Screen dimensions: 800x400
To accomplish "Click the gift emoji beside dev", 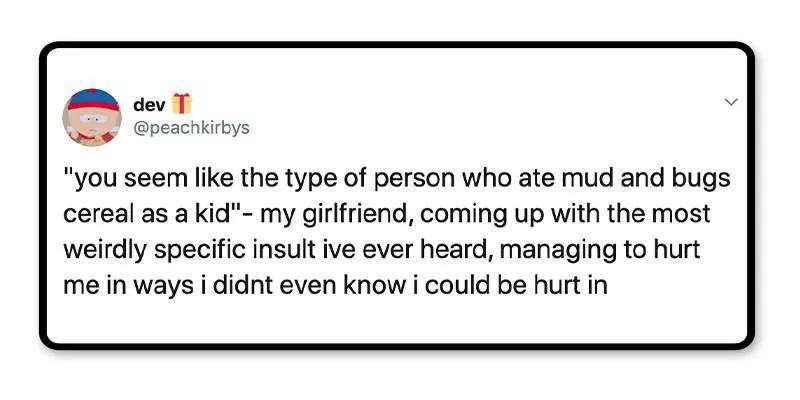I will (180, 103).
